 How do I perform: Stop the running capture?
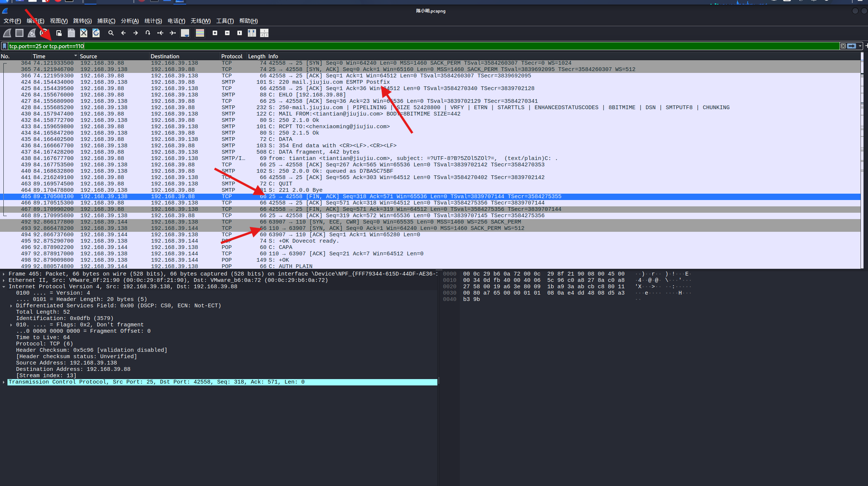(x=19, y=33)
